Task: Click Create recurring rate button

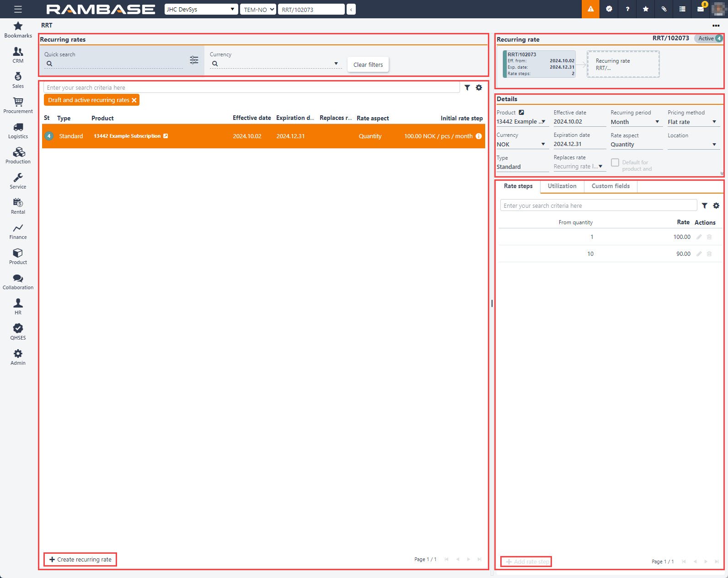Action: (x=80, y=559)
